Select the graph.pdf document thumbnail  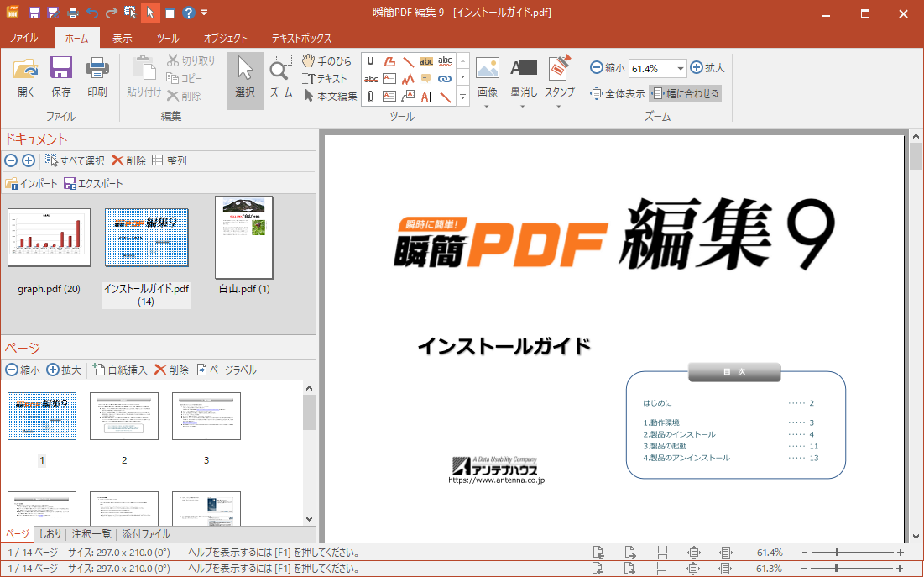pyautogui.click(x=49, y=237)
